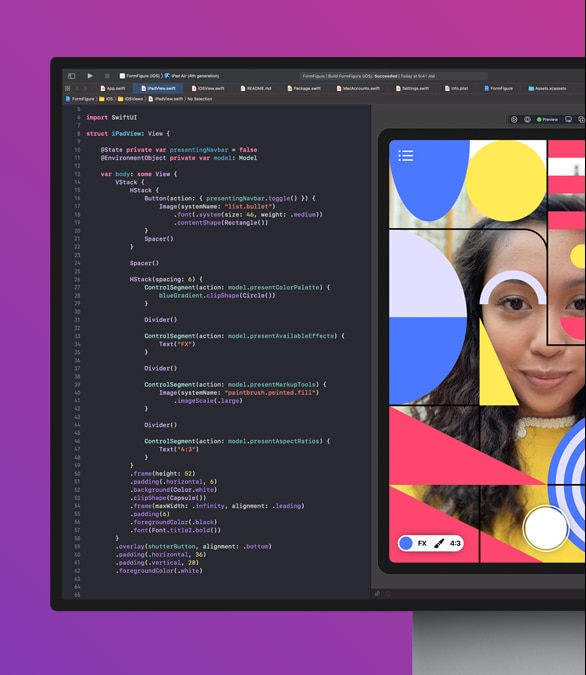Click '.background(Color.white)' line
Image resolution: width=586 pixels, height=675 pixels.
click(x=174, y=490)
